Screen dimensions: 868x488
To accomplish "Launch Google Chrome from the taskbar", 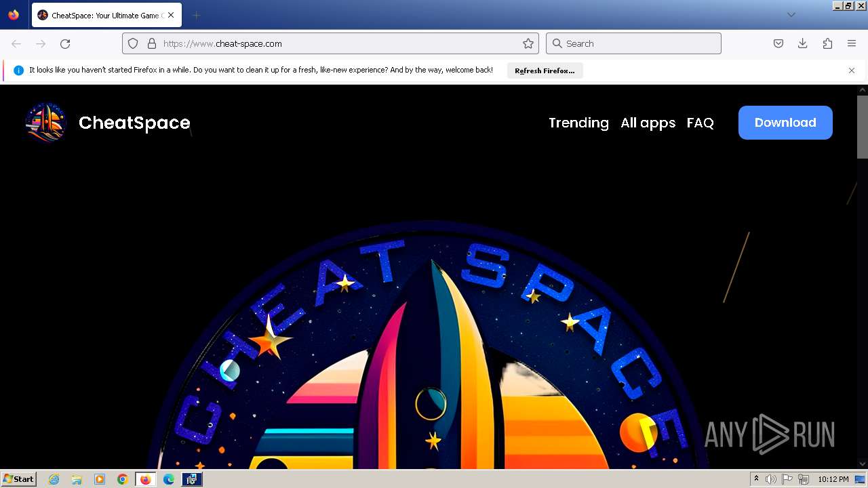I will (123, 479).
